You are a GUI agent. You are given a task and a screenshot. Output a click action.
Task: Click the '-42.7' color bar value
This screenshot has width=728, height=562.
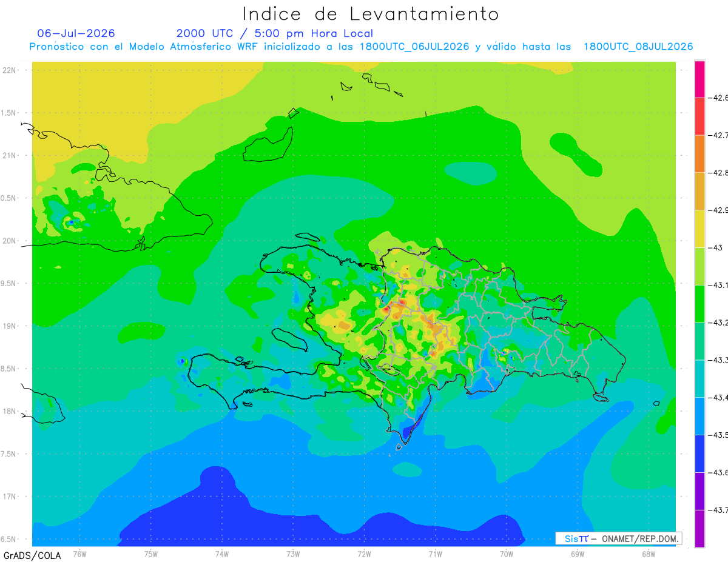tap(718, 135)
